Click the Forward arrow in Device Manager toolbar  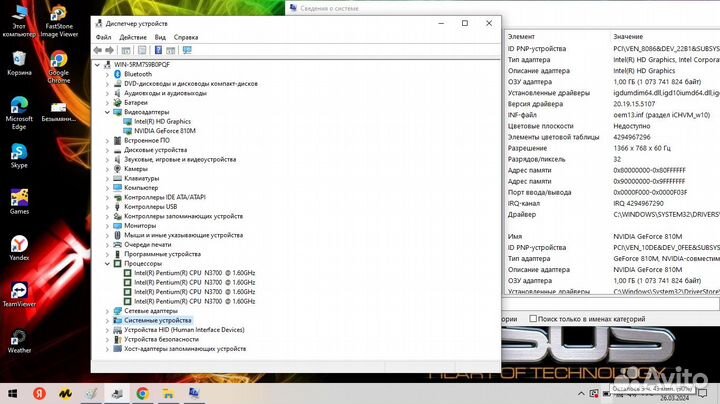(x=109, y=50)
